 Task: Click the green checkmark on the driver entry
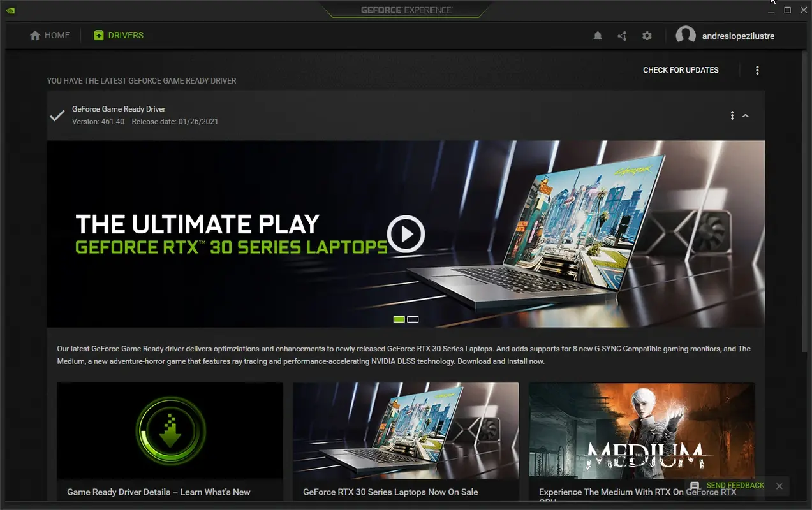coord(57,115)
